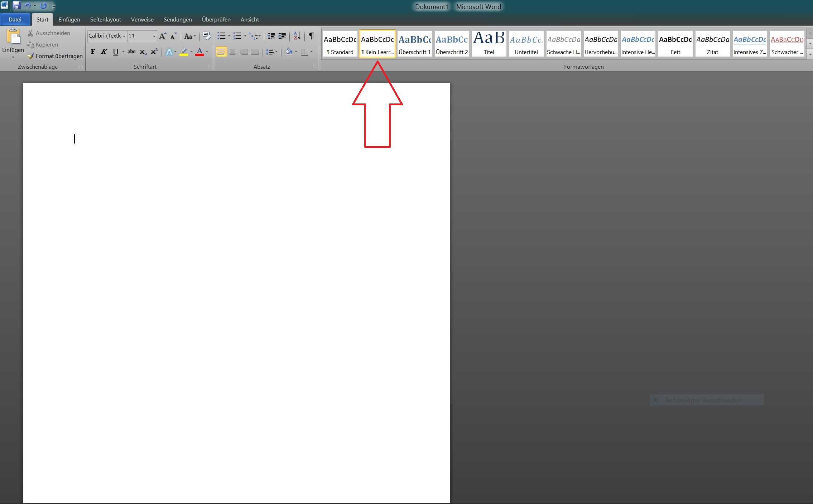This screenshot has width=813, height=504.
Task: Apply the Überschrift 1 style thumbnail
Action: pyautogui.click(x=414, y=44)
